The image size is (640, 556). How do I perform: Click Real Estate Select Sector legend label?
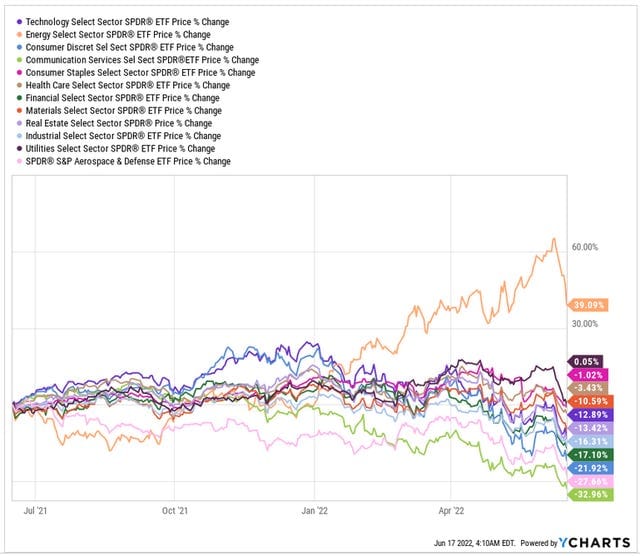coord(119,123)
